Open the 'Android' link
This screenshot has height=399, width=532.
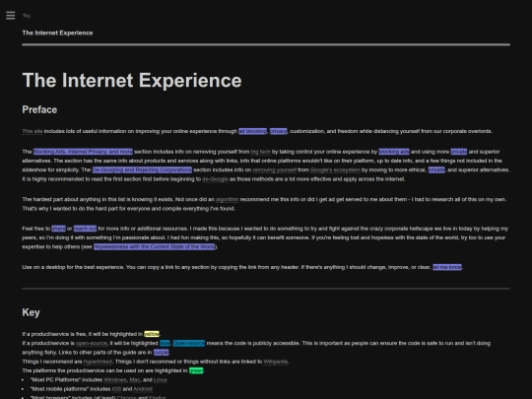[143, 389]
